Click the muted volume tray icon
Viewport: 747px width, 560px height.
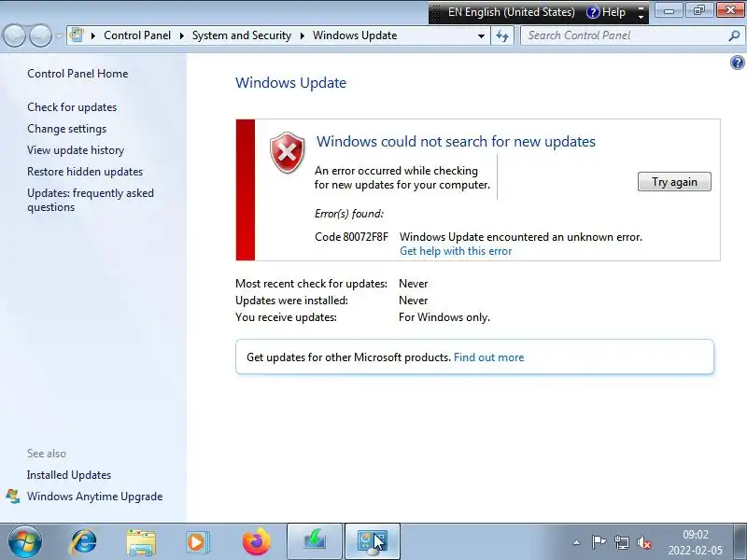pyautogui.click(x=644, y=542)
